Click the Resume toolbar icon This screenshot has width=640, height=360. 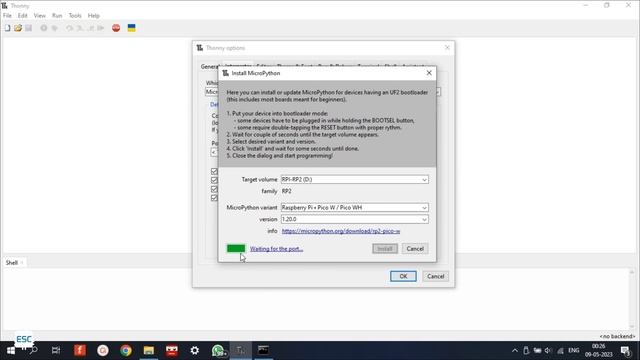[x=101, y=28]
